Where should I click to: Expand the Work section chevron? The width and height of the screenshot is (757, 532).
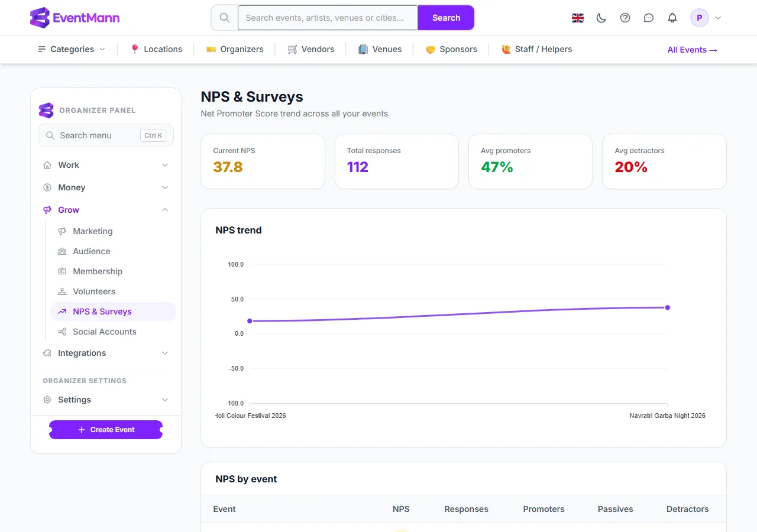[x=165, y=165]
